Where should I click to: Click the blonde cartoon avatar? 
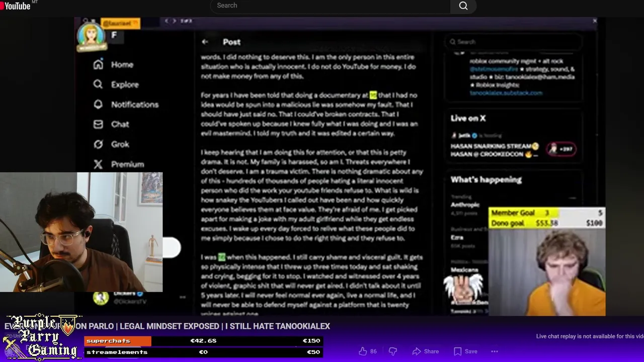91,36
